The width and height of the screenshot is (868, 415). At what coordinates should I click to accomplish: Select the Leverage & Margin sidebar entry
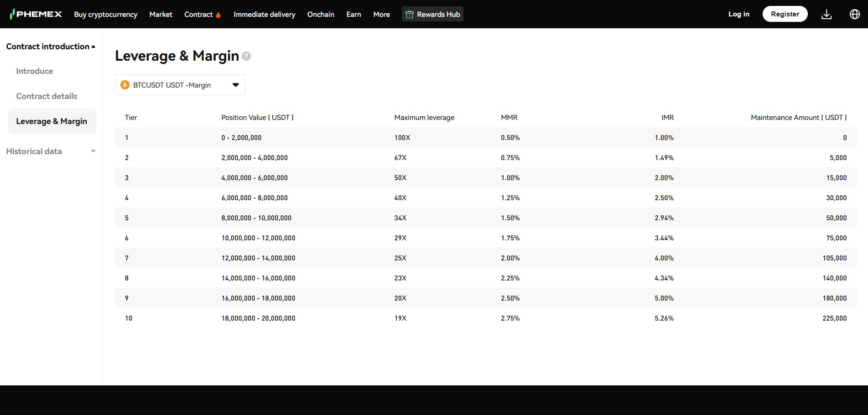(52, 121)
